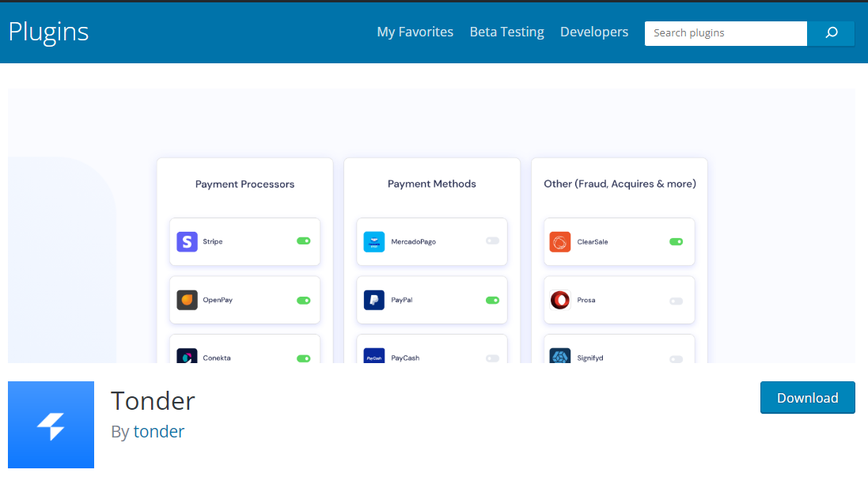868x496 pixels.
Task: Click the Other (Fraud, Acquires & more) heading
Action: click(620, 184)
